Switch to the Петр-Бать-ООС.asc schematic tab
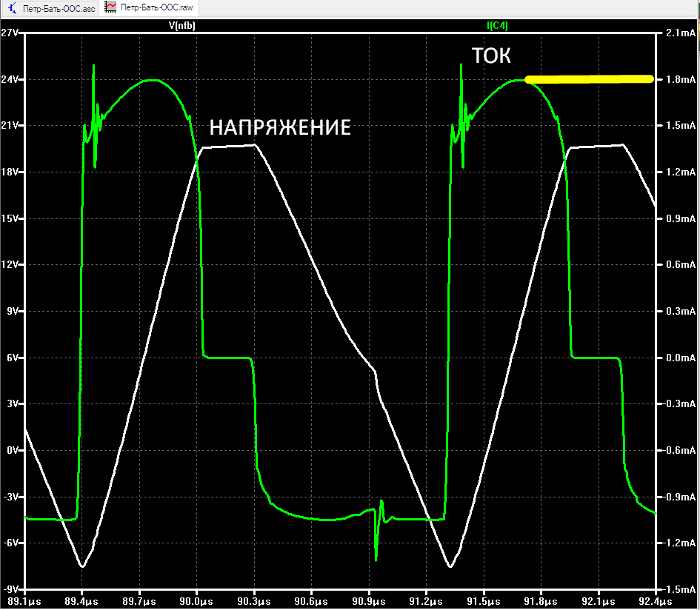Screen dimensions: 700x610 (50, 8)
